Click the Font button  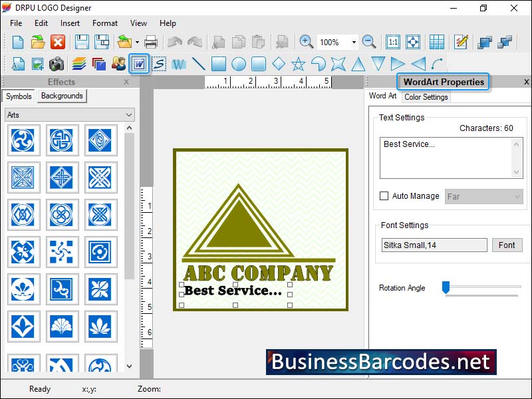[507, 245]
